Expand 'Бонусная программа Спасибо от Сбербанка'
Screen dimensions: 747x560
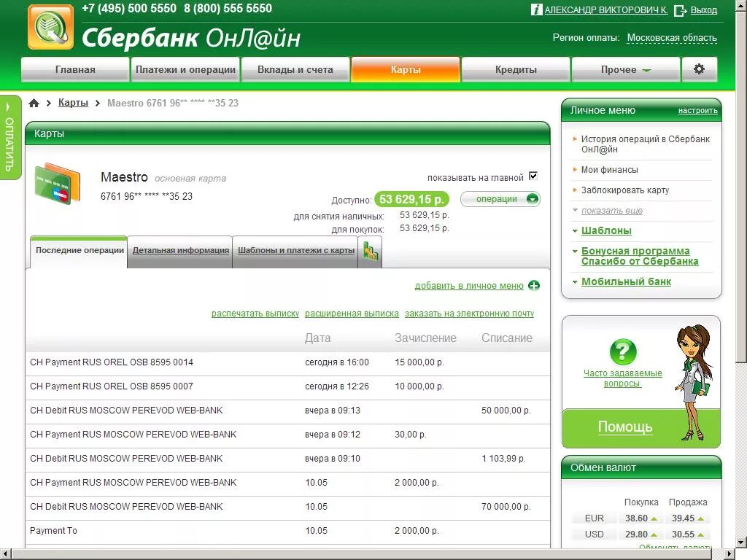639,256
